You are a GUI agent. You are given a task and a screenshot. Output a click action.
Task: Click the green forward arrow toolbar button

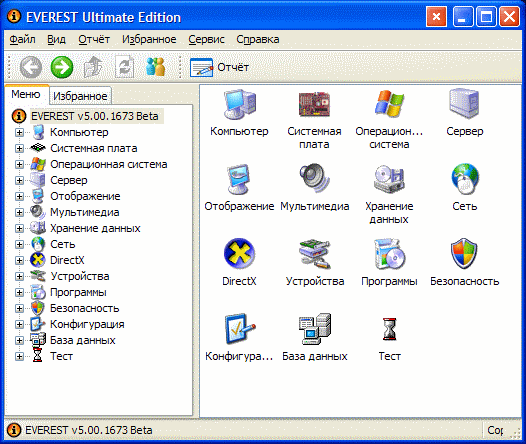[x=62, y=67]
